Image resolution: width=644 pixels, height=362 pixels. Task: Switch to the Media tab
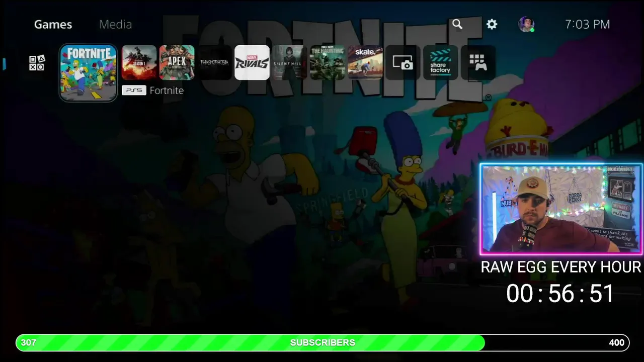click(x=115, y=24)
